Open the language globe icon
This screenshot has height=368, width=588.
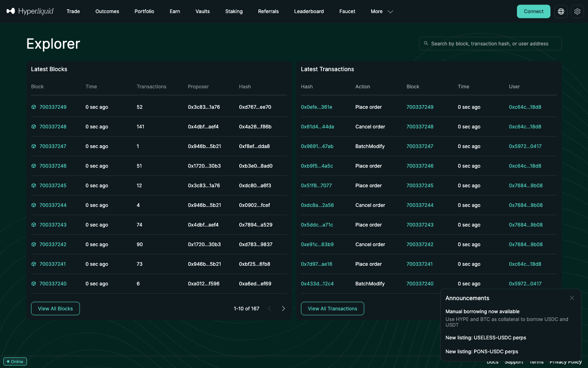[x=561, y=11]
